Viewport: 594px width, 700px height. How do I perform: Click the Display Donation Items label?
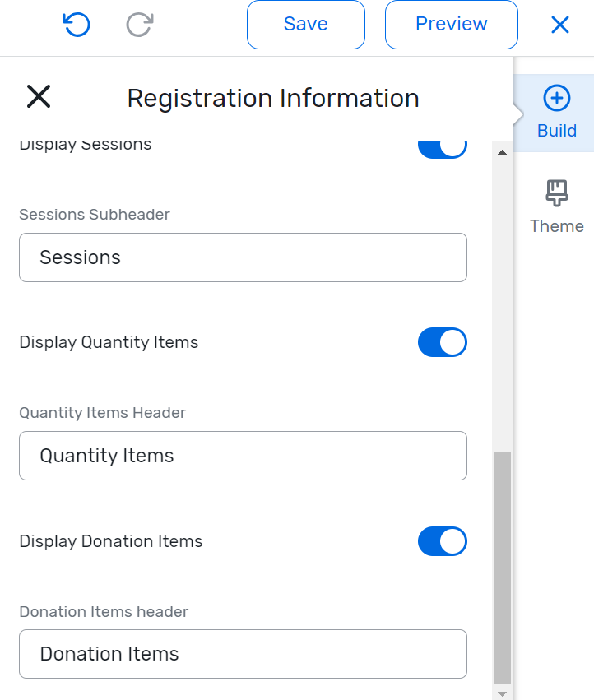point(111,541)
